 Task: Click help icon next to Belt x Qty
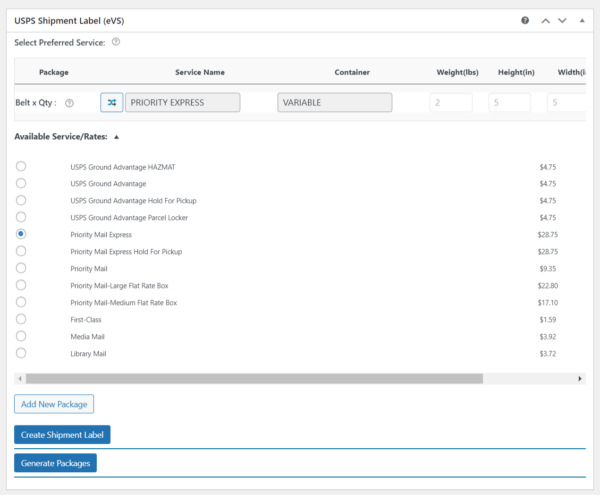69,103
